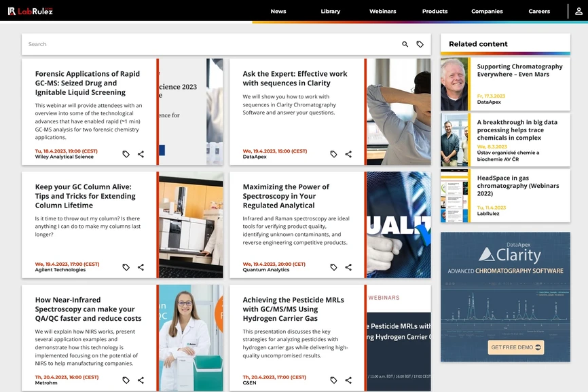Click the LabRulez logo
This screenshot has width=588, height=392.
click(x=31, y=12)
